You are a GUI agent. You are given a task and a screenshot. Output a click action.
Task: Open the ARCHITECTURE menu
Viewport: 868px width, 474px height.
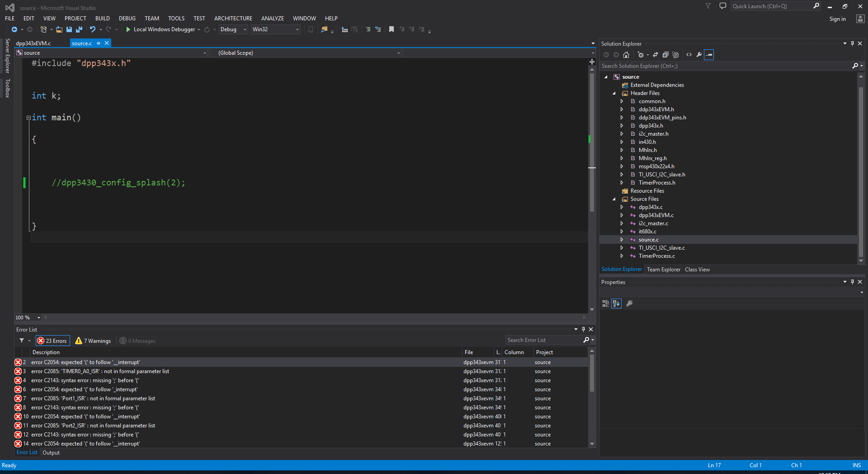(233, 19)
